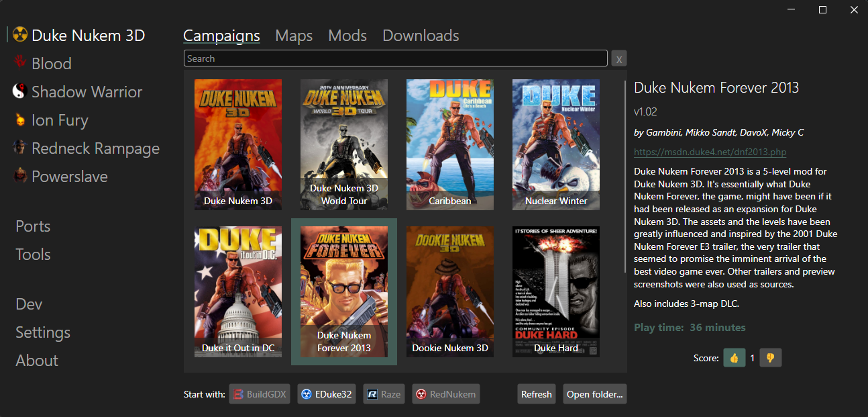The width and height of the screenshot is (868, 417).
Task: Launch with the Raze port button
Action: click(x=384, y=394)
